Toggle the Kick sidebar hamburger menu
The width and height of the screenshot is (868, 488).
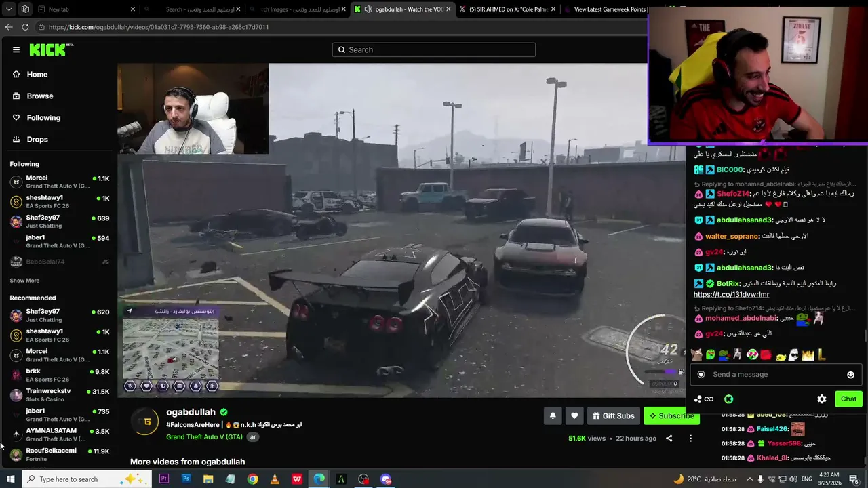point(16,49)
